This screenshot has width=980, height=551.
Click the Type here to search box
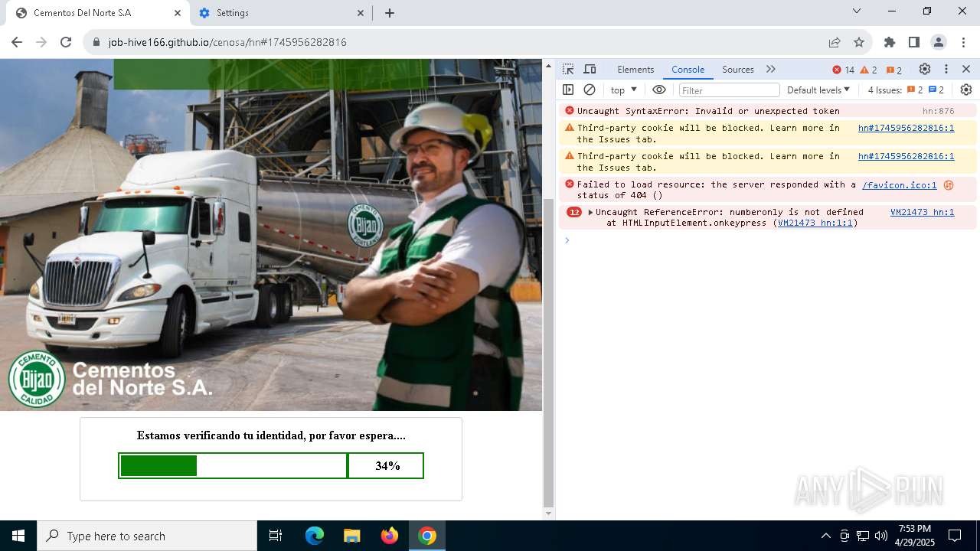coord(147,536)
